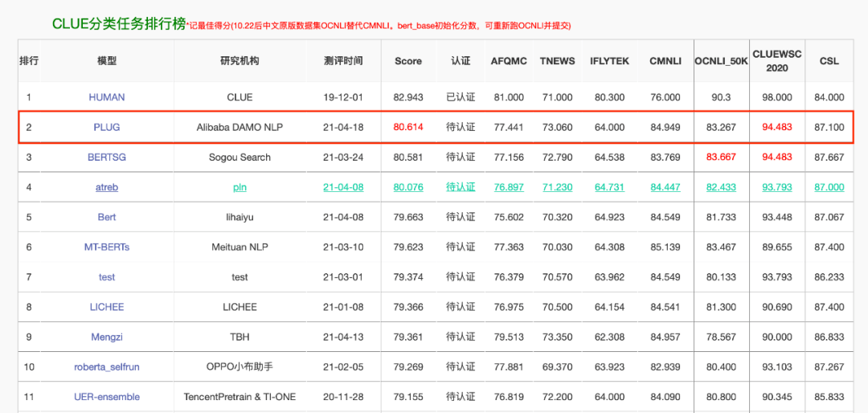The height and width of the screenshot is (413, 868).
Task: Click the 认证 column header
Action: click(x=461, y=61)
